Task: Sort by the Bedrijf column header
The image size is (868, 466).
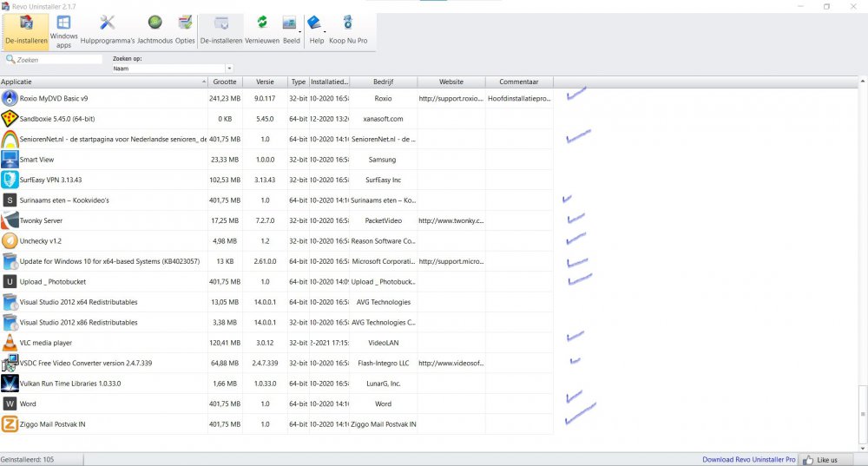Action: tap(383, 82)
